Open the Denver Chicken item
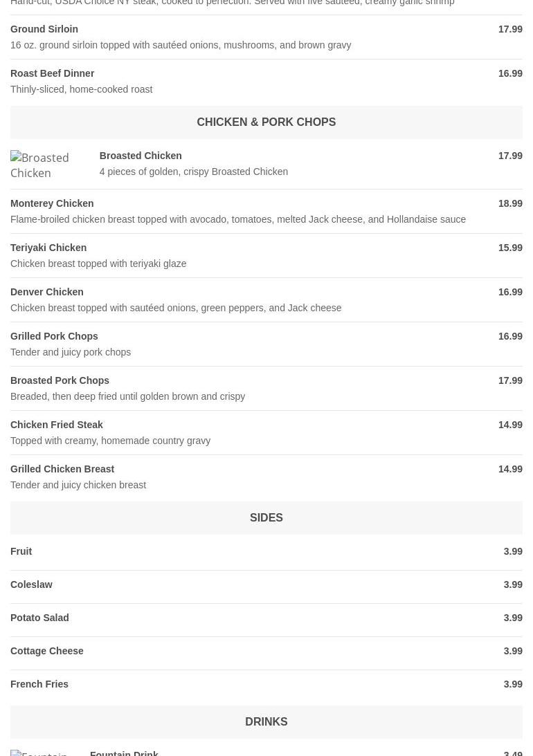 point(47,293)
